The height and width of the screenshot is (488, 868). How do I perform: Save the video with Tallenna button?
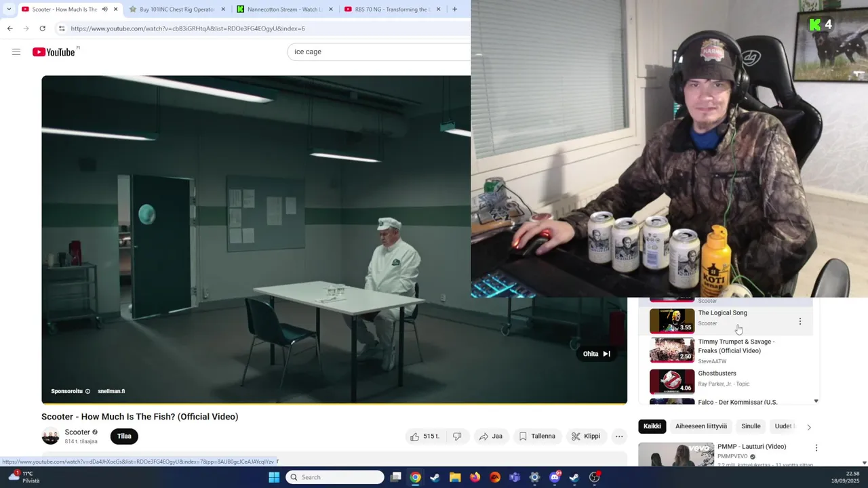click(537, 436)
